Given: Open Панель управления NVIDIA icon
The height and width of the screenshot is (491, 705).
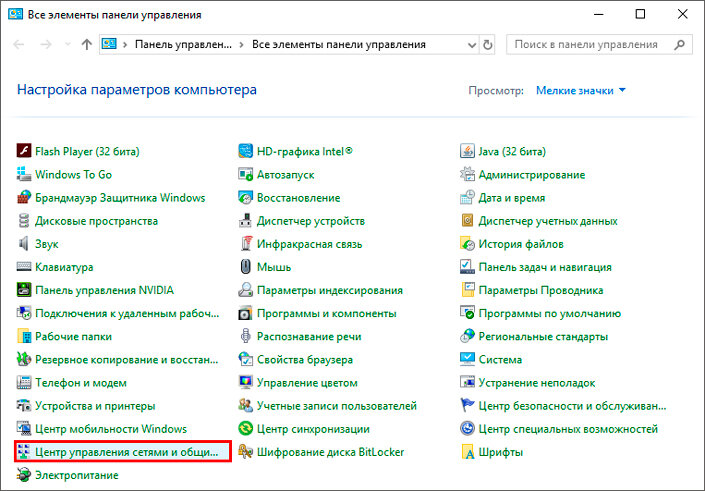Looking at the screenshot, I should point(23,290).
